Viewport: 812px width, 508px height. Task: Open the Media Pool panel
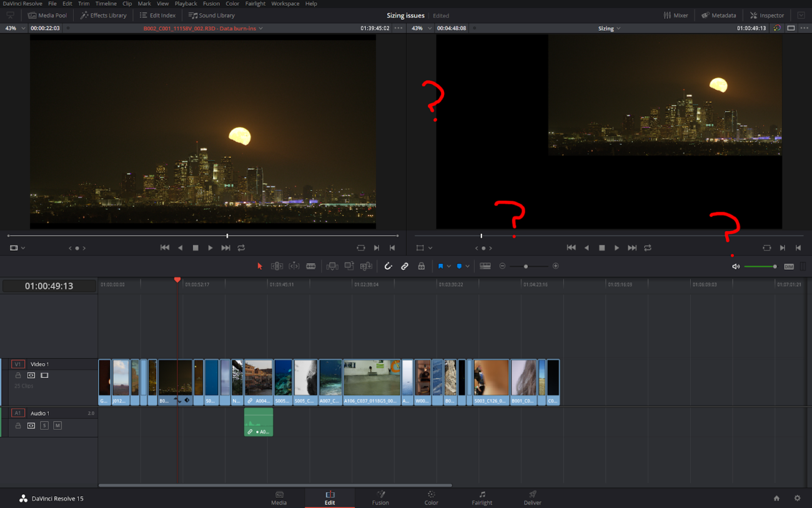pyautogui.click(x=47, y=15)
